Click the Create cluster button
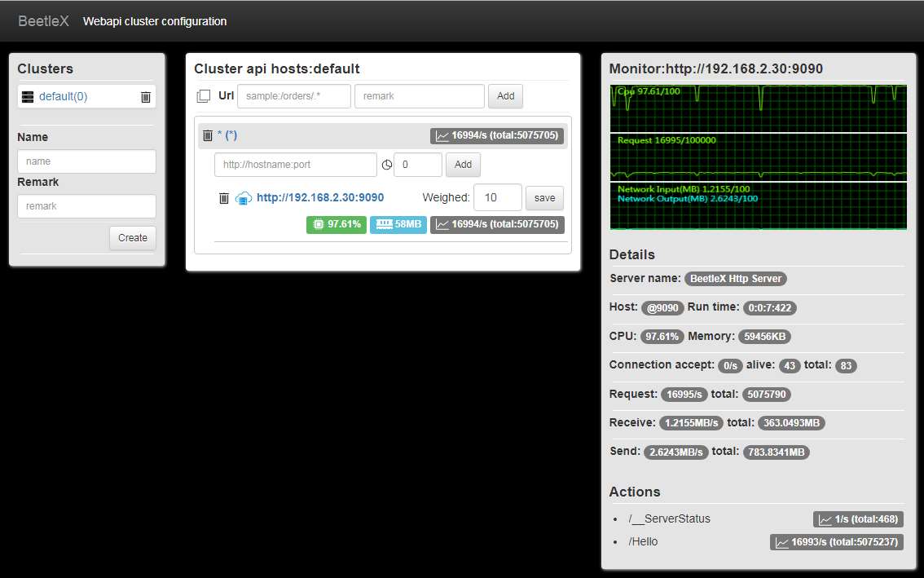The width and height of the screenshot is (924, 578). (x=133, y=238)
